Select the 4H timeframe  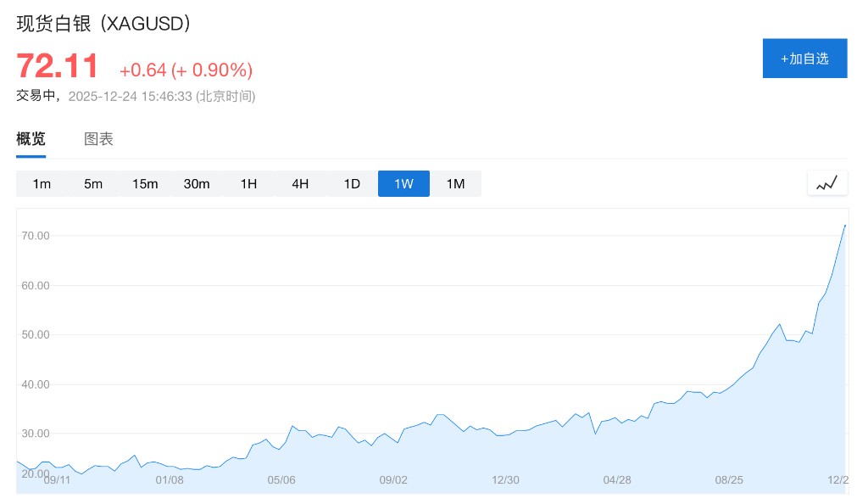[x=300, y=184]
